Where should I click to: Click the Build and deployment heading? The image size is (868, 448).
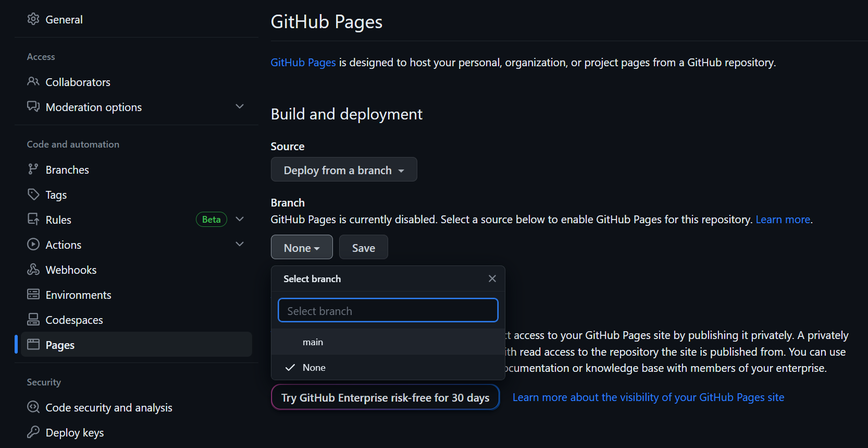(x=346, y=114)
